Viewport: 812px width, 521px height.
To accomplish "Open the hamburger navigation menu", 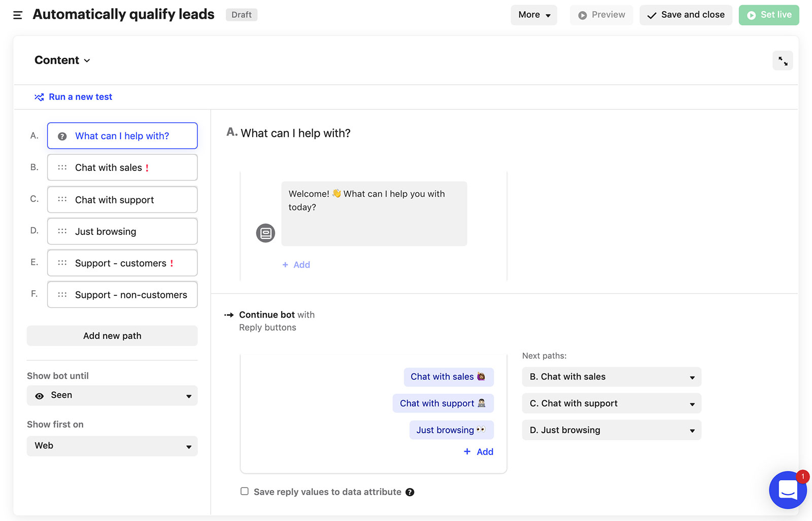I will click(18, 15).
